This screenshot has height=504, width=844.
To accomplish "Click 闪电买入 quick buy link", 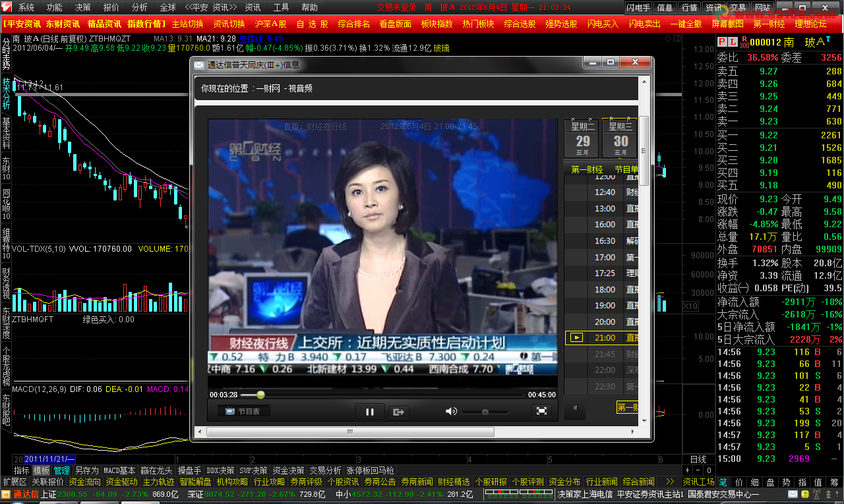I will tap(602, 23).
